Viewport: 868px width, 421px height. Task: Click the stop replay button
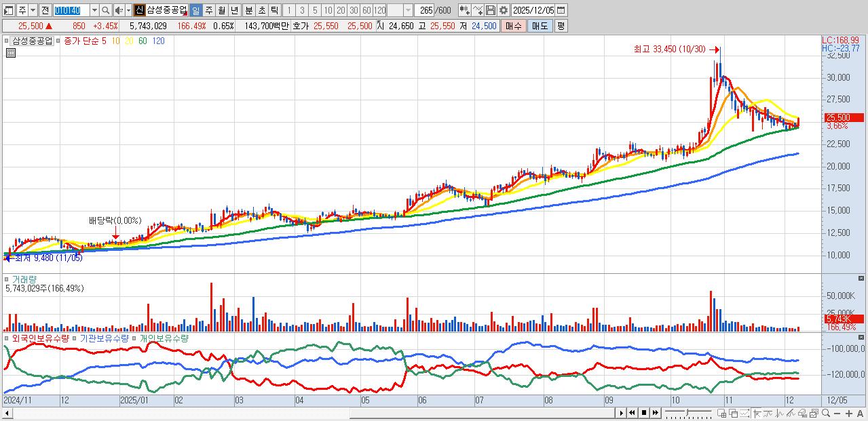(x=644, y=413)
